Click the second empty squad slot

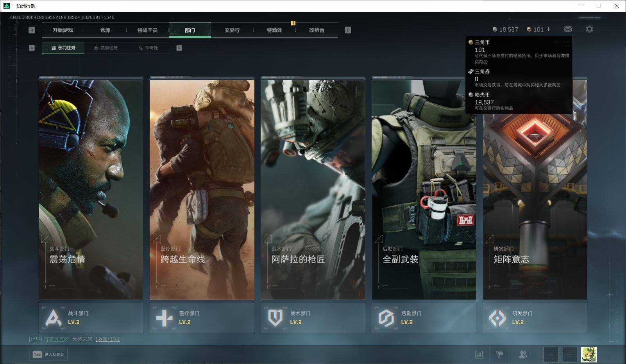coord(570,355)
